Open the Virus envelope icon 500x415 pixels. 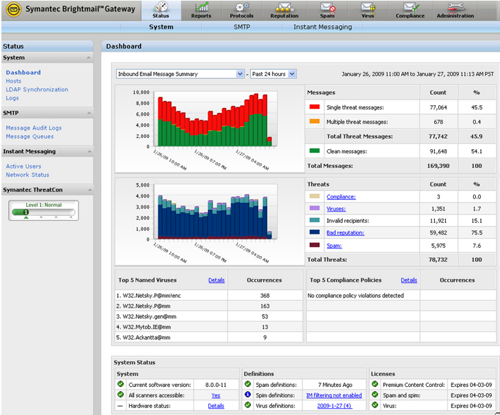pos(368,7)
